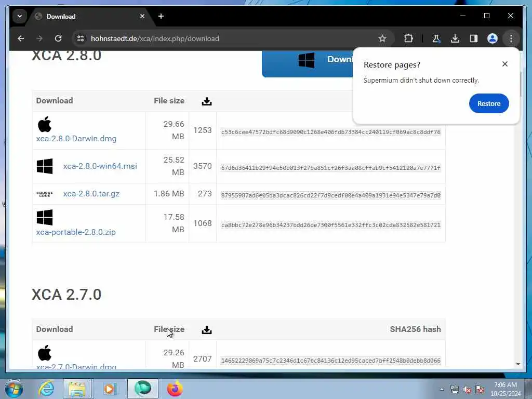Click Apple logo beside xca-2.8.0-Darwin.dmg

[45, 124]
